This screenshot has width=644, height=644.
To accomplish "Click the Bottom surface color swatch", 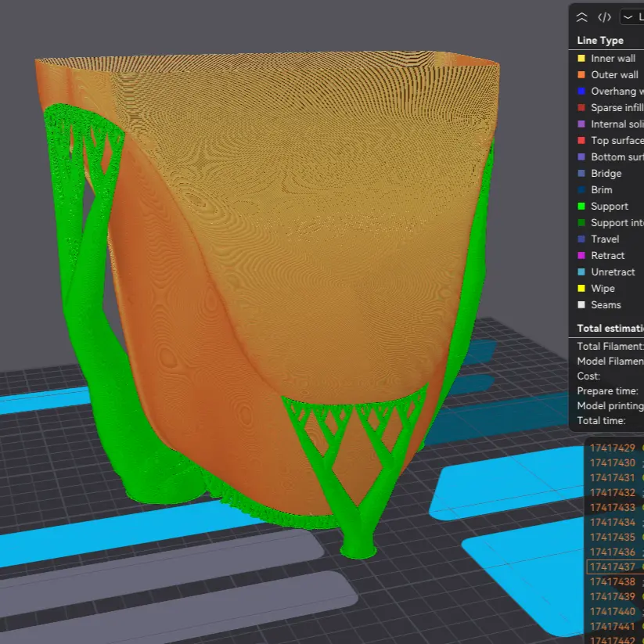I will coord(581,157).
